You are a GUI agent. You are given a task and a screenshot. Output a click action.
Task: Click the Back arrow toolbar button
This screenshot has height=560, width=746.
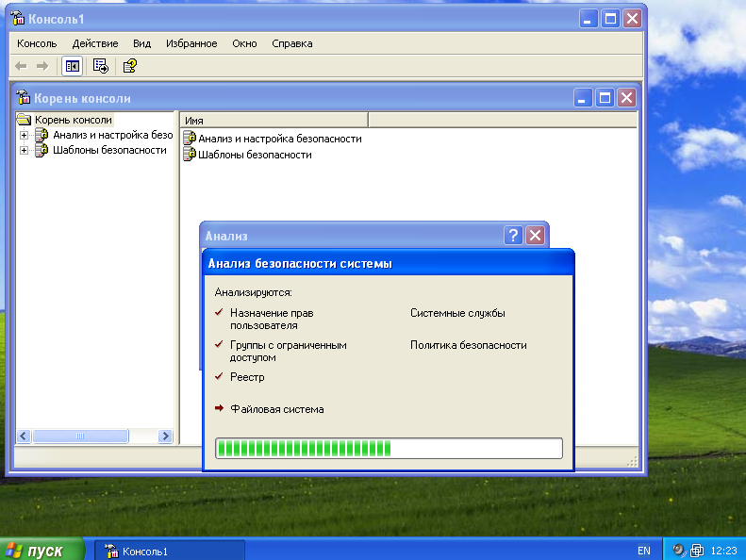(21, 66)
